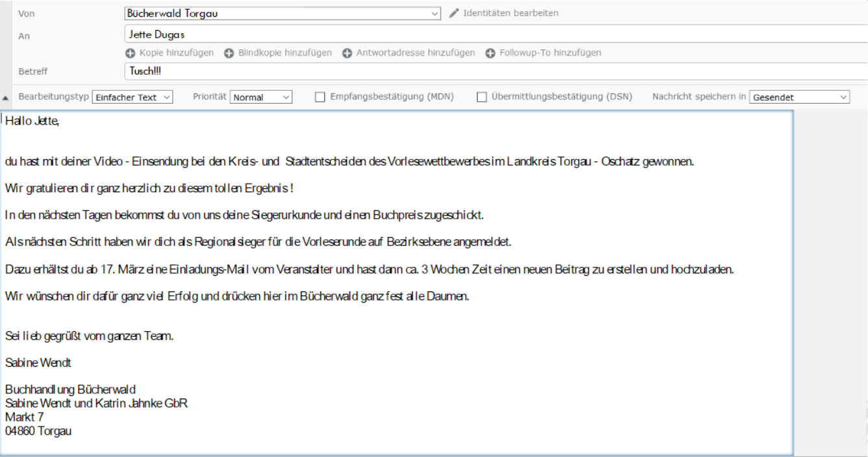Click the line 'Wir gratulieren dir ganz herzlich'
The height and width of the screenshot is (457, 868).
tap(150, 188)
